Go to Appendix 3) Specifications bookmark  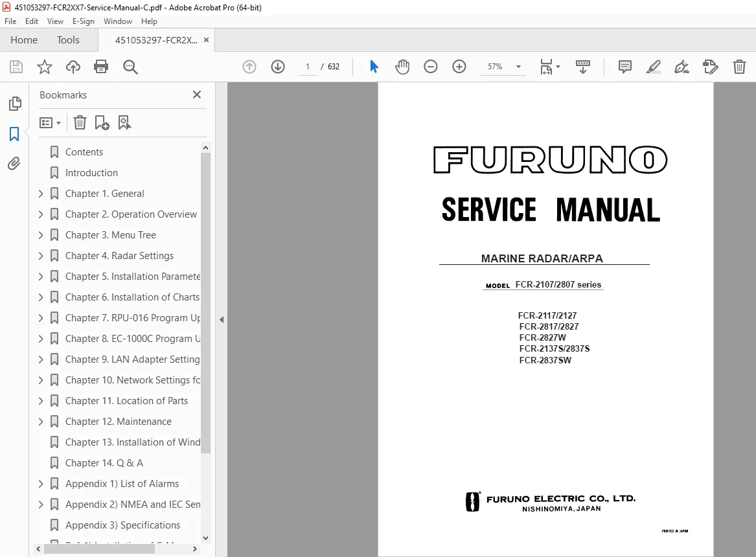tap(122, 525)
